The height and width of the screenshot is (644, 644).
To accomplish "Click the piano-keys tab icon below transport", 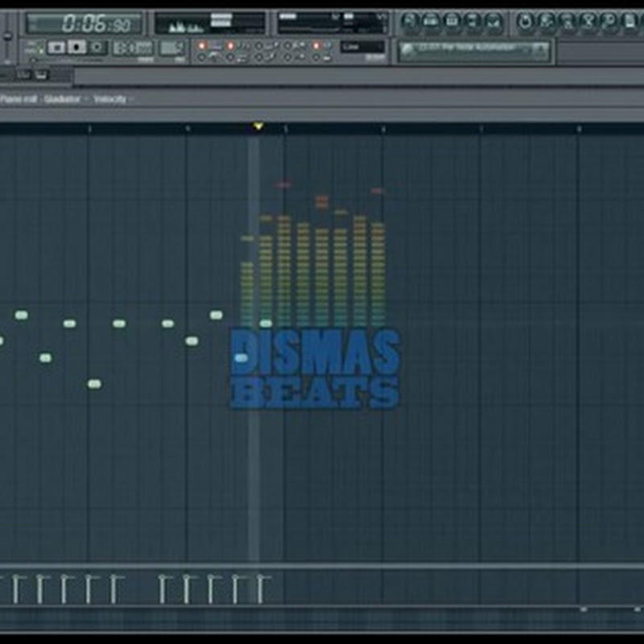I will pyautogui.click(x=41, y=75).
